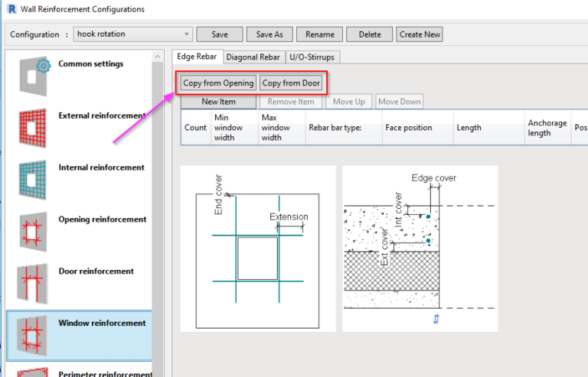Screen dimensions: 588x377
Task: Click the Window reinforcement icon
Action: pyautogui.click(x=33, y=336)
